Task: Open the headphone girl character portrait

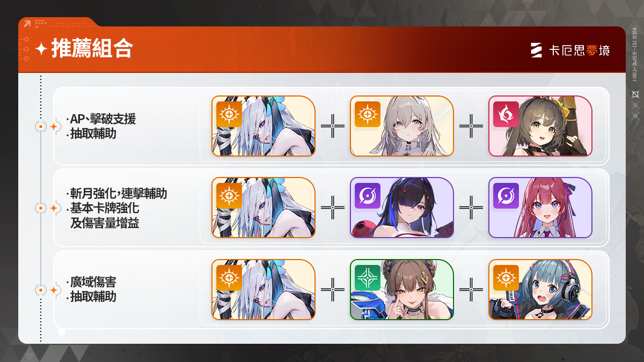Action: 540,290
